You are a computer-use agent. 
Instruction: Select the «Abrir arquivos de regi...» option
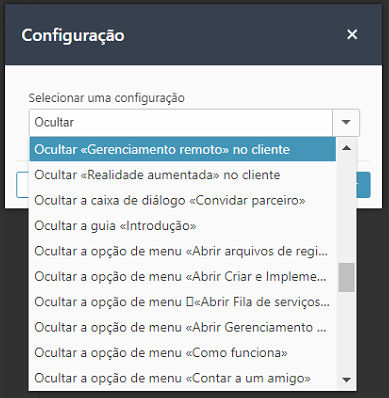(183, 251)
